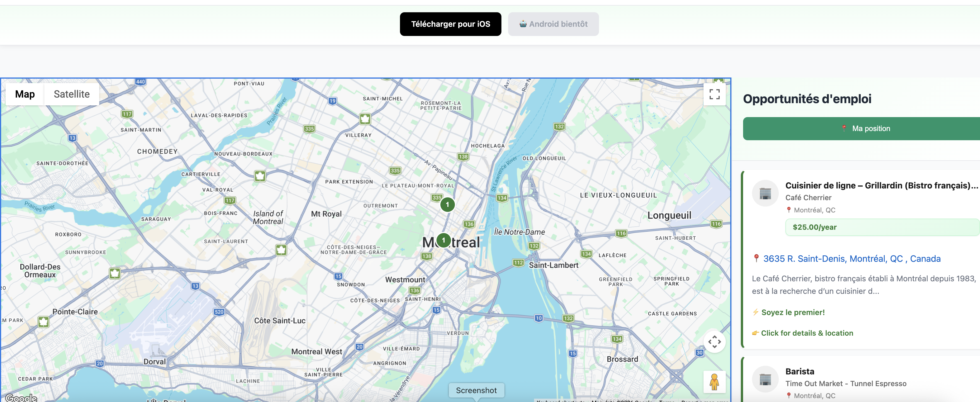This screenshot has width=980, height=402.
Task: Click 'Time Out Market - Tunnel Espresso' text
Action: [x=846, y=384]
